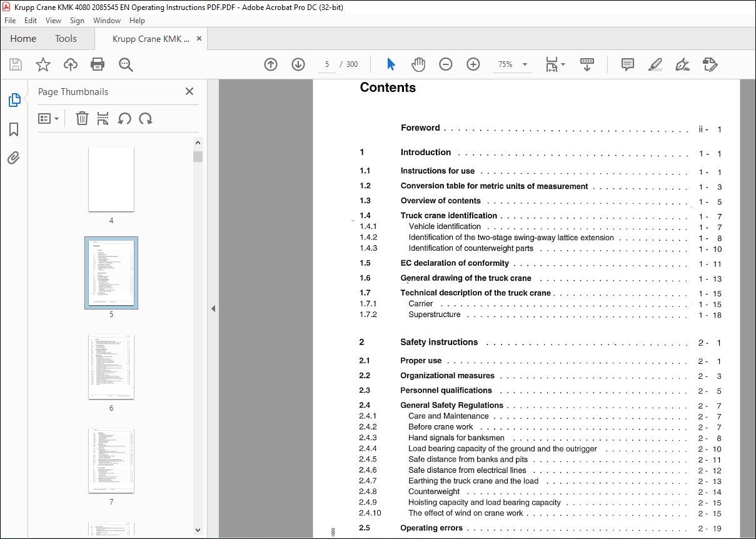The image size is (756, 539).
Task: Upload the file to the cloud
Action: (x=71, y=64)
